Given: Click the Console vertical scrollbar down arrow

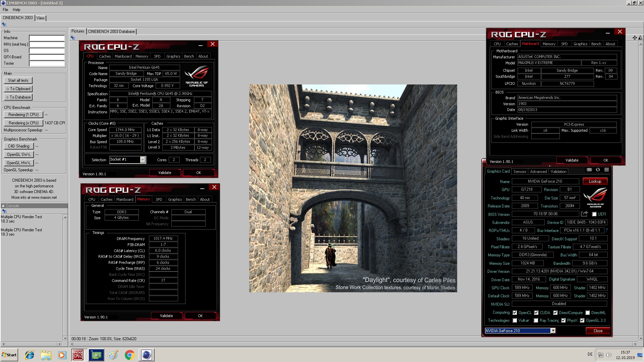Looking at the screenshot, I should (x=65, y=339).
